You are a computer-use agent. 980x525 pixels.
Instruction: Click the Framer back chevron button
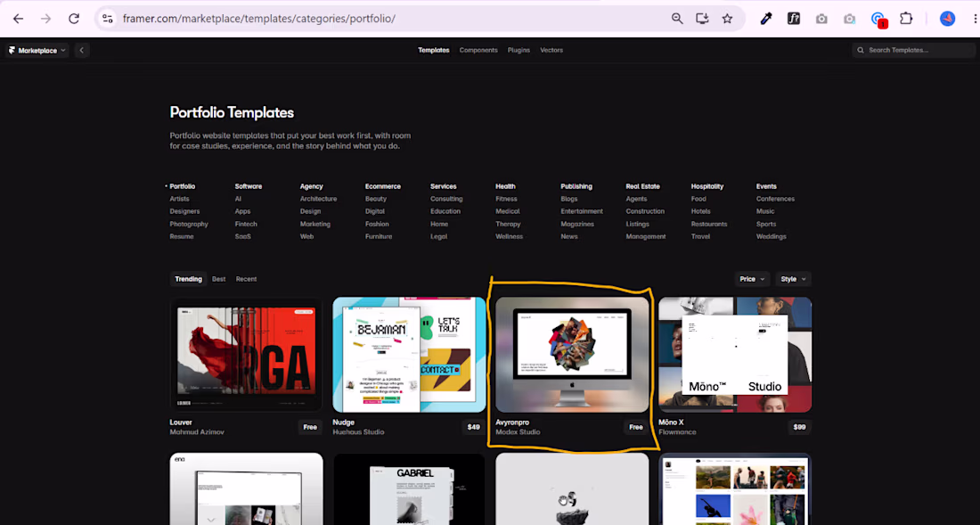[x=82, y=51]
